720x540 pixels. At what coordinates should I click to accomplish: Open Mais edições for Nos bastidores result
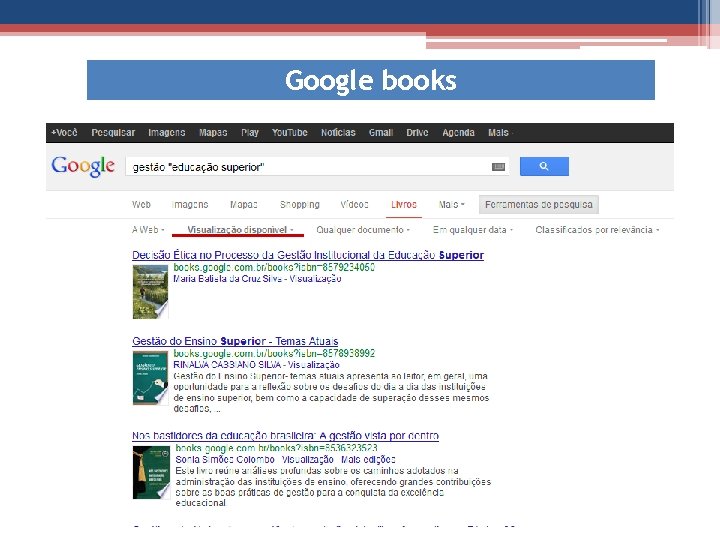point(368,460)
